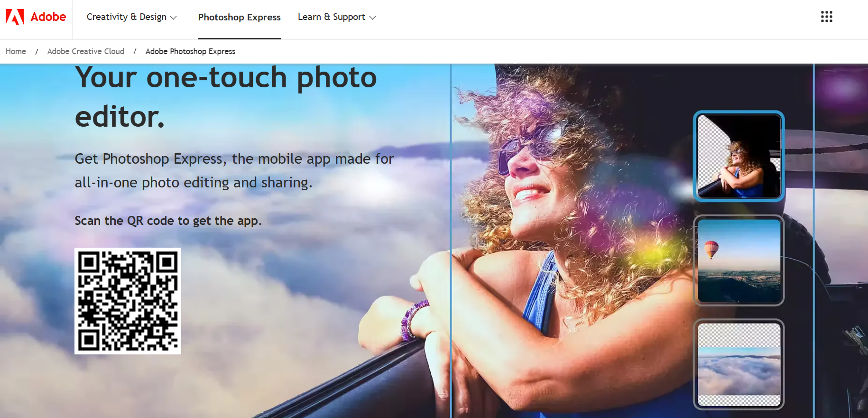Image resolution: width=868 pixels, height=418 pixels.
Task: Click the 'Scan the QR code' text
Action: point(168,221)
